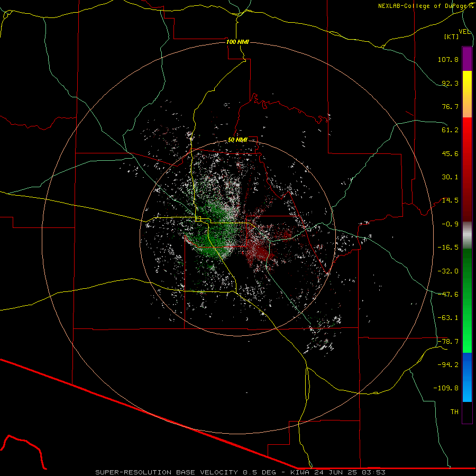Click the [KT] units label
Screen dimensions: 476x476
[452, 36]
